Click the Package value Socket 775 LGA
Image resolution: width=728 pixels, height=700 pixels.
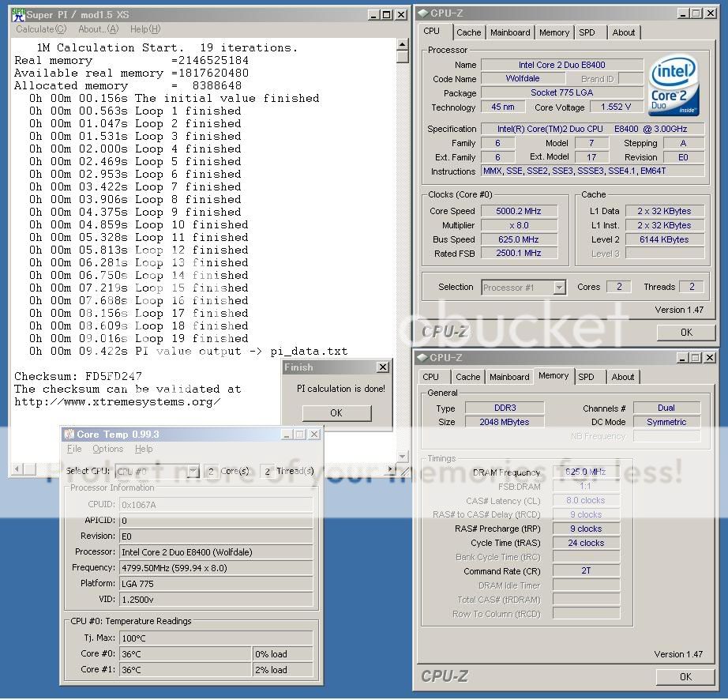(x=561, y=92)
